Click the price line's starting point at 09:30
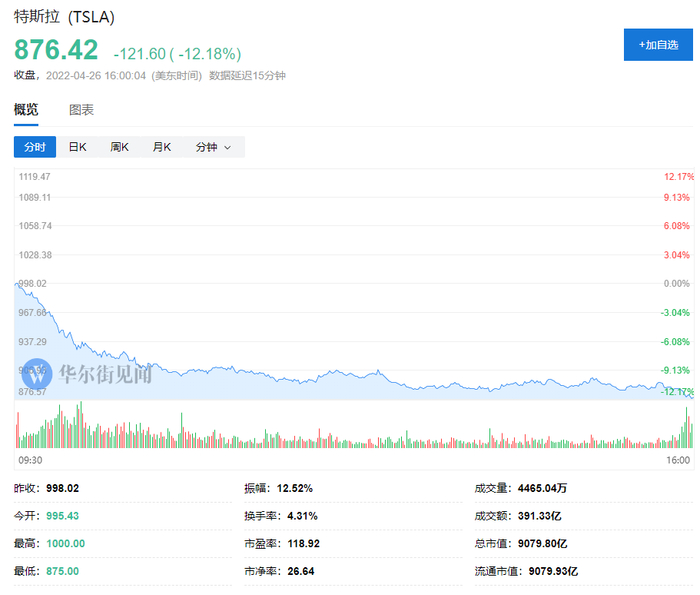This screenshot has height=595, width=700. click(x=17, y=285)
